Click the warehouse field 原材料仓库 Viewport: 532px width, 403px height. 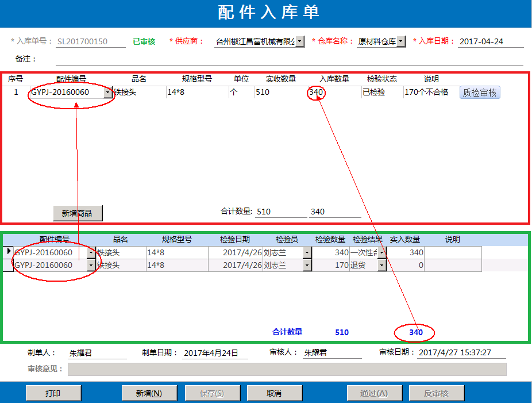(x=377, y=41)
